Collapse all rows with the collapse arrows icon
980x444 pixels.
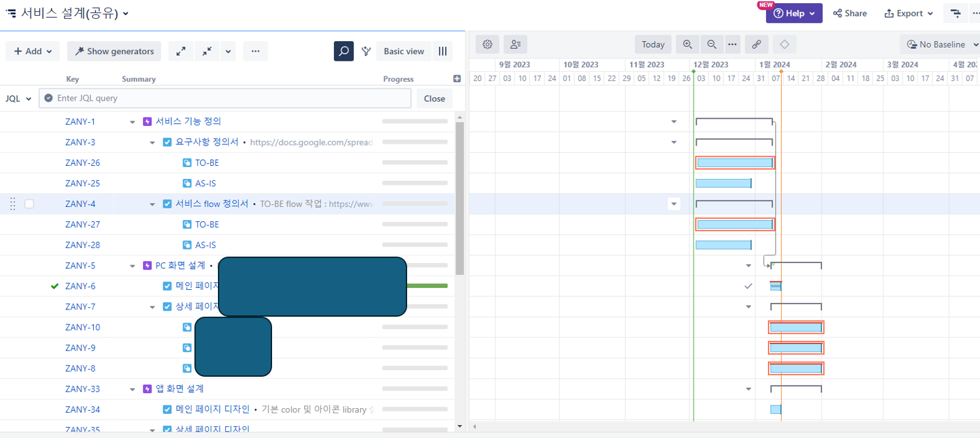pyautogui.click(x=207, y=51)
